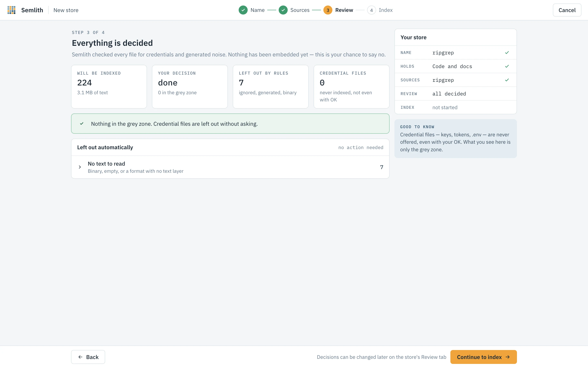Go to the Name step
This screenshot has height=368, width=588.
(x=257, y=10)
